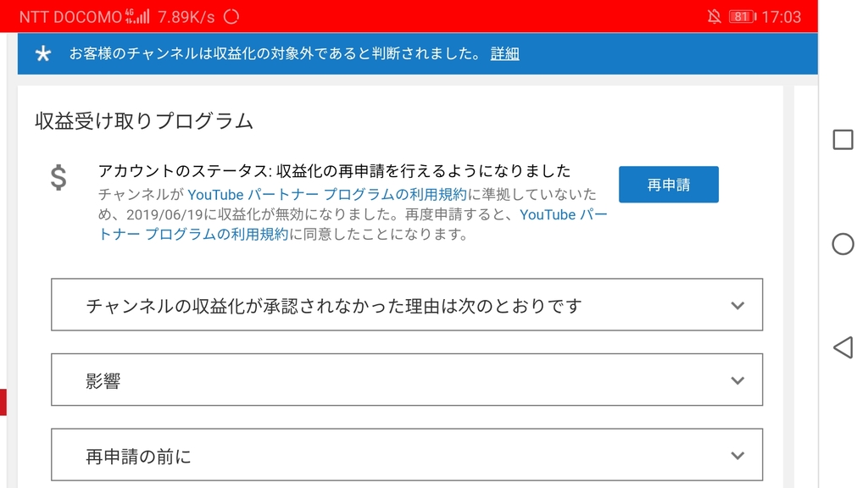Tap the banner message お客様のチャンネルは収益化の対象外

(x=275, y=53)
